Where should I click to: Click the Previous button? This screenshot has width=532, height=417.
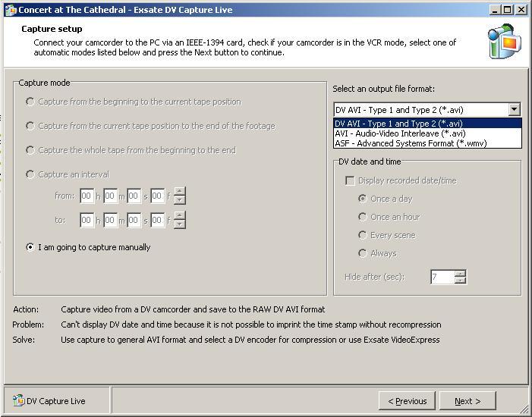pyautogui.click(x=407, y=401)
